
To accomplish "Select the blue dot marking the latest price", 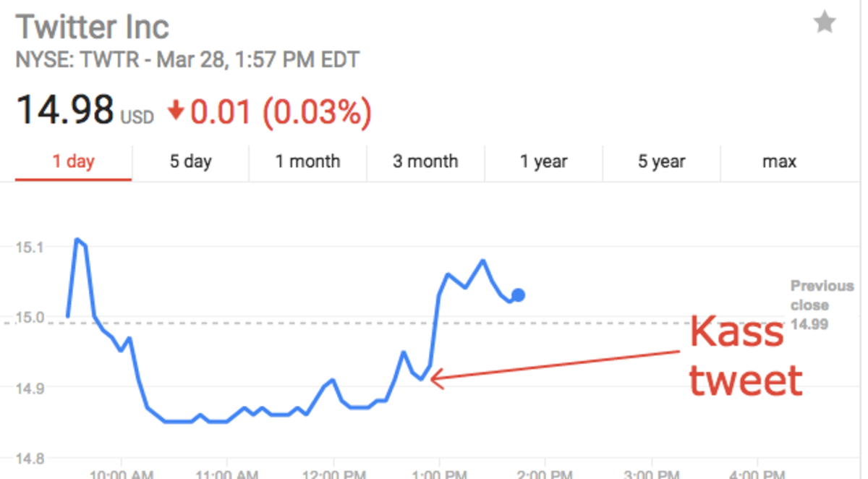I will tap(518, 294).
